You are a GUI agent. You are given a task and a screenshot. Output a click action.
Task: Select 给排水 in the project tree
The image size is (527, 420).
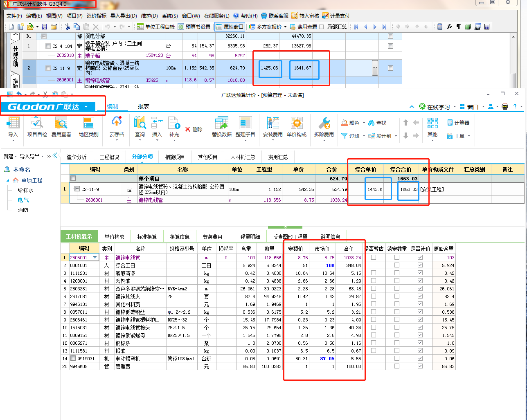tap(25, 190)
